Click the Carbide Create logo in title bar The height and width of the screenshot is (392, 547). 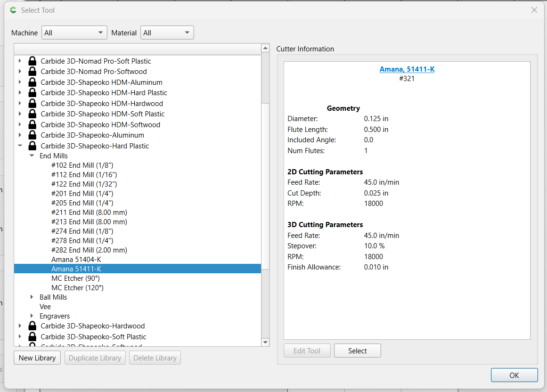click(x=13, y=10)
